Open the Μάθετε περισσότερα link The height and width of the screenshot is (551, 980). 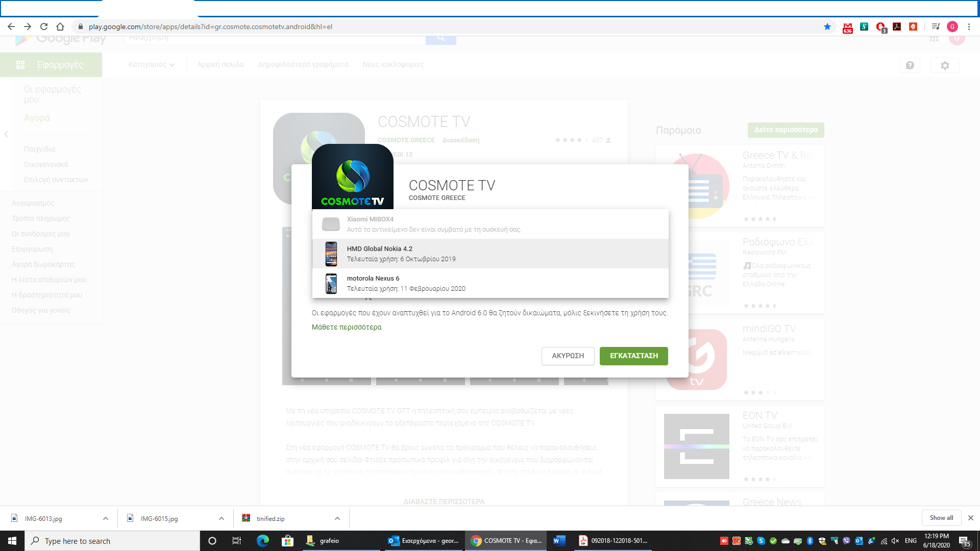(347, 327)
